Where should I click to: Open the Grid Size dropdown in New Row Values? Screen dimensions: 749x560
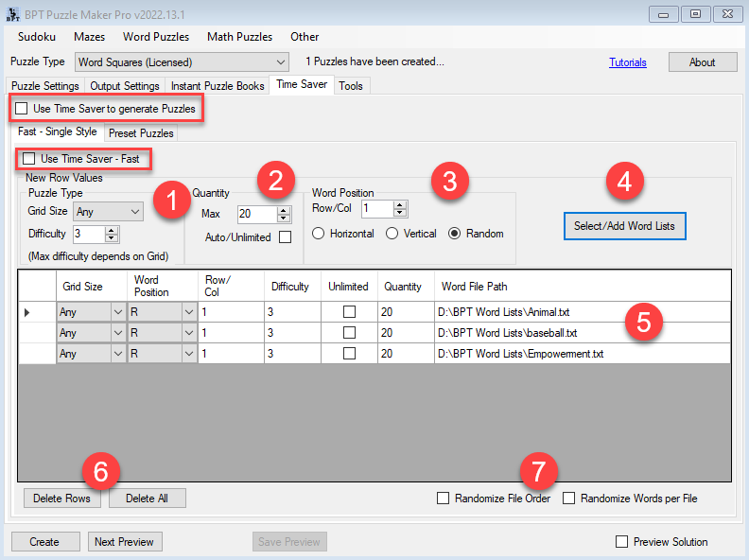pyautogui.click(x=108, y=211)
